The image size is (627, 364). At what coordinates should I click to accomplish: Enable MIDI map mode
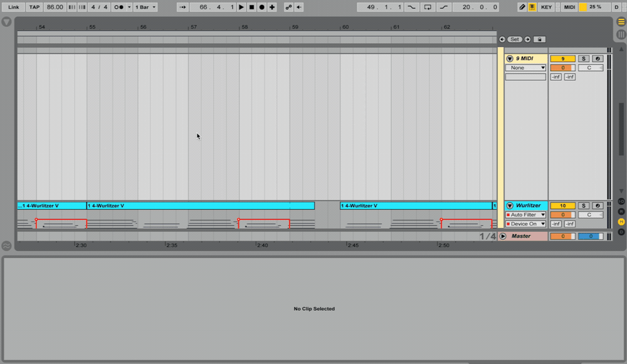coord(568,7)
